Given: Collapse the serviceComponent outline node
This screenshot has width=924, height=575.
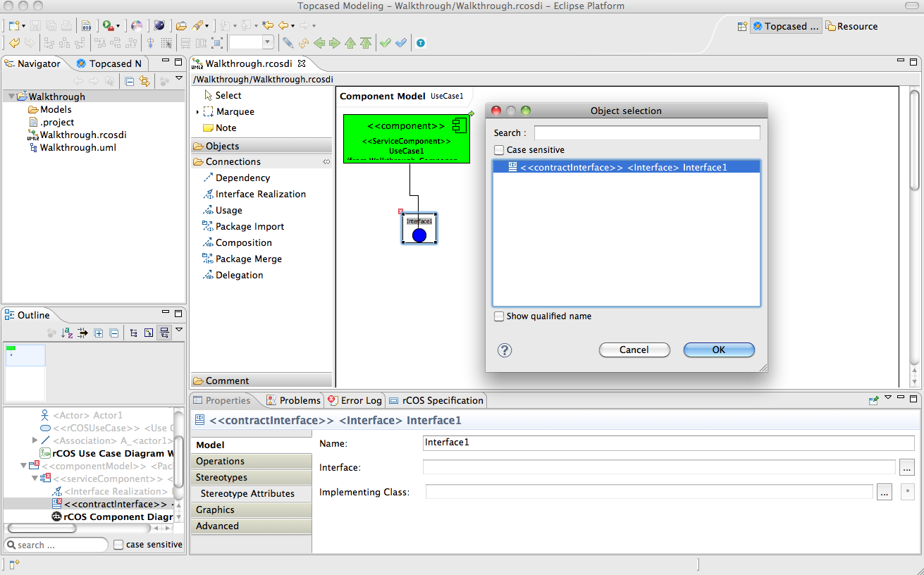Looking at the screenshot, I should [x=35, y=478].
